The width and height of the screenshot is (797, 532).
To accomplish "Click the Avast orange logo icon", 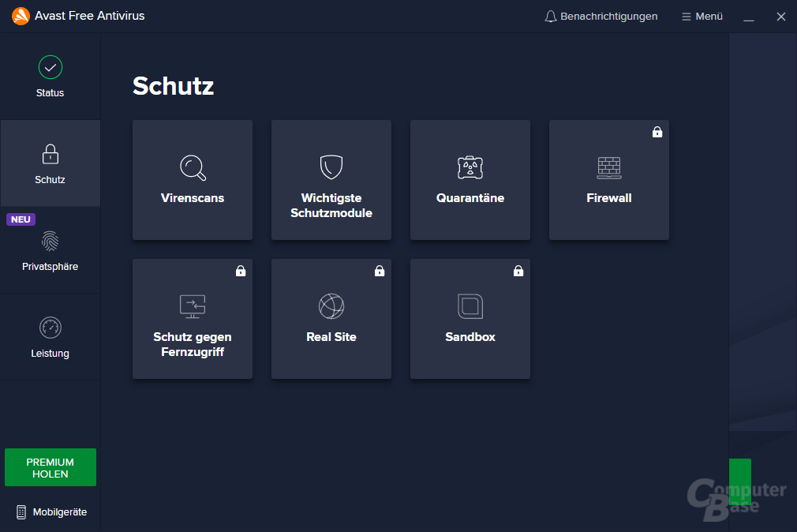I will coord(21,16).
